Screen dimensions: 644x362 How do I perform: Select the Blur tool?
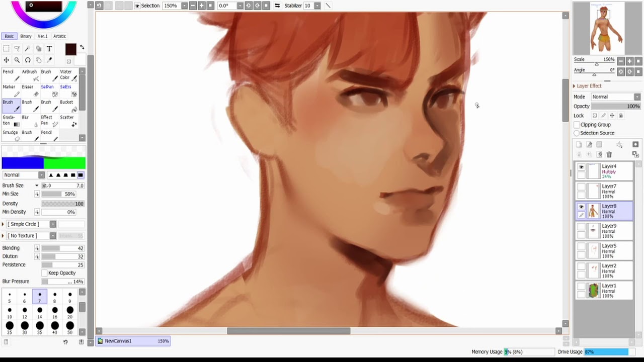point(29,121)
